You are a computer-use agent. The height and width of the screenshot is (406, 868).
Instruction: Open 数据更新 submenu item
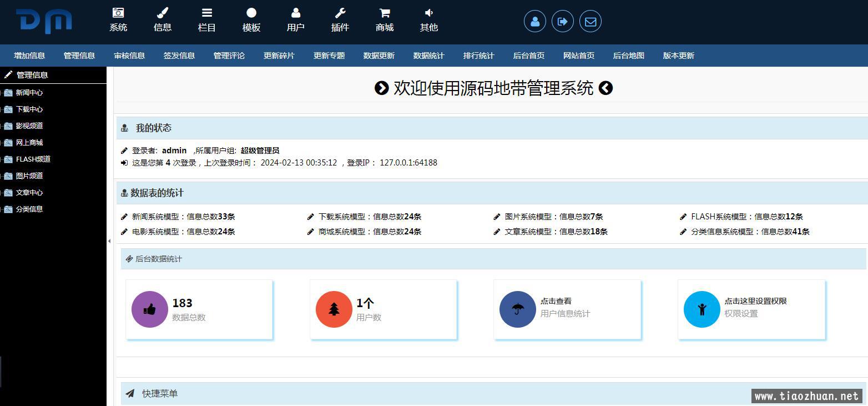point(379,56)
